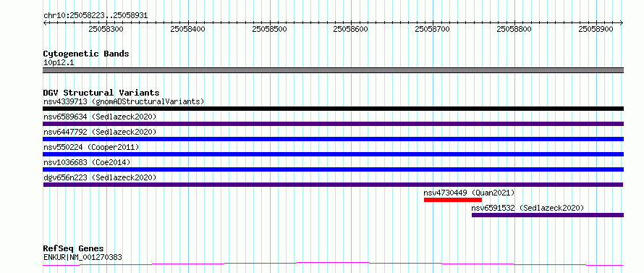Click gene label ENKUR|NM_001270383

click(x=82, y=258)
